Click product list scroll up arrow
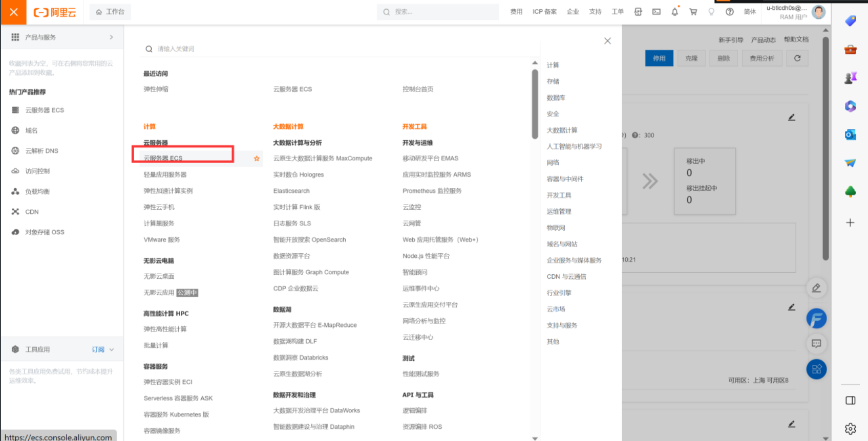This screenshot has height=441, width=868. pyautogui.click(x=535, y=63)
